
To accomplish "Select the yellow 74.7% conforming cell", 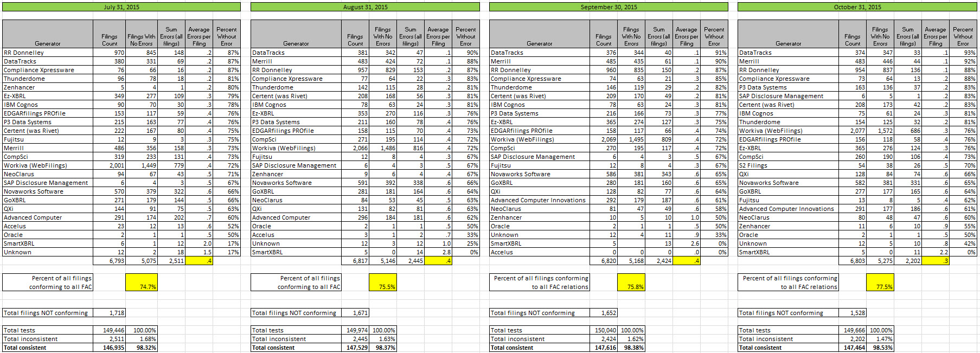I will [142, 283].
